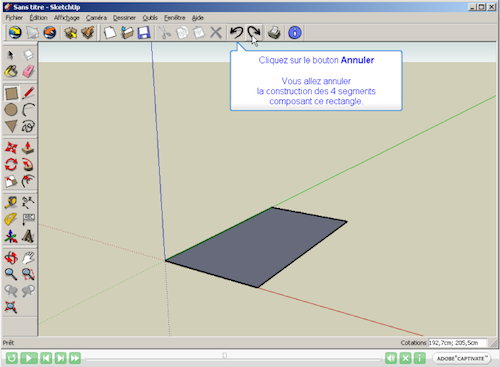Viewport: 500px width, 367px height.
Task: Click the Cotations measurement input field
Action: click(457, 343)
